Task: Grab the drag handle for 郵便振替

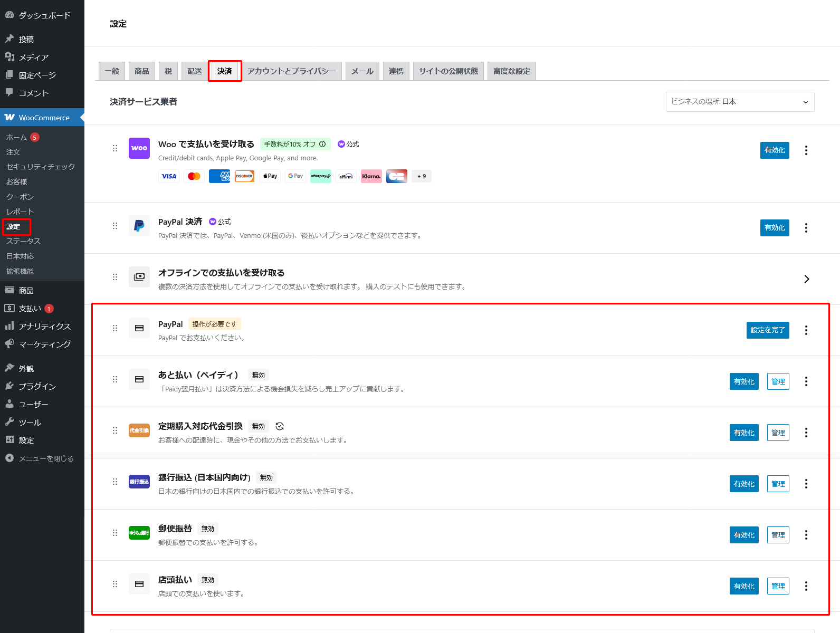Action: (x=115, y=533)
